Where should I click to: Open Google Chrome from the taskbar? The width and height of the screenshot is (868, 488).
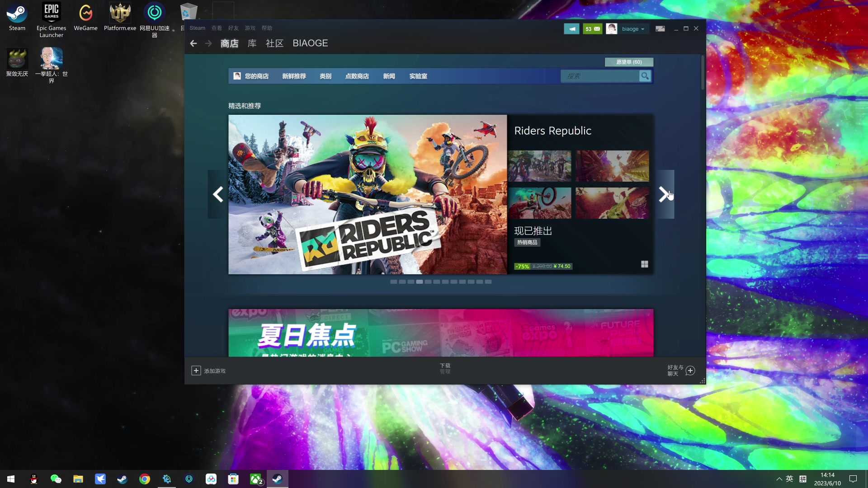pos(145,479)
